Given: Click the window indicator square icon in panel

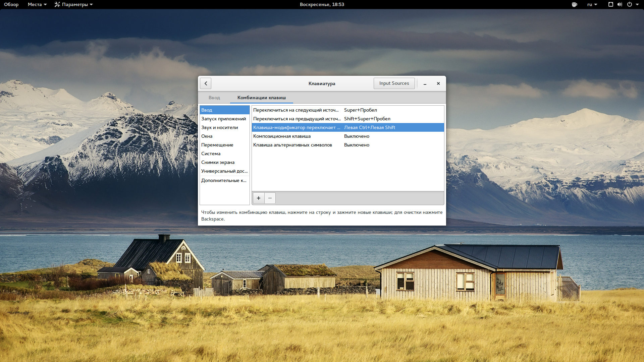Looking at the screenshot, I should pyautogui.click(x=611, y=4).
